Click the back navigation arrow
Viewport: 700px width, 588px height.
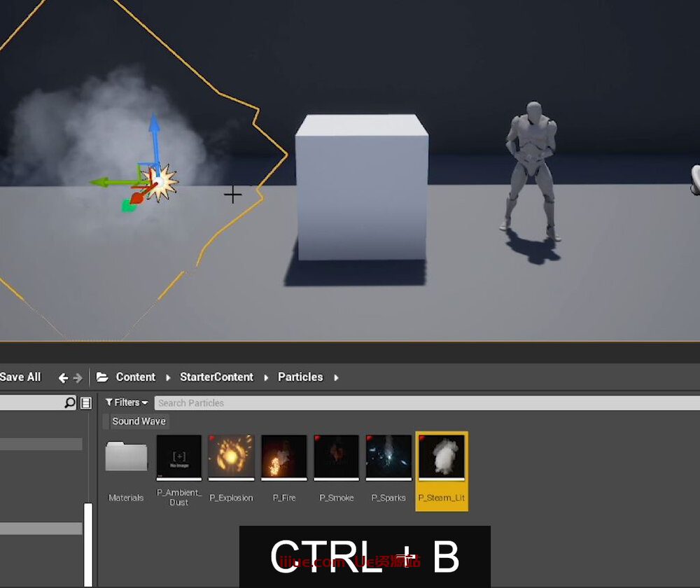click(63, 378)
